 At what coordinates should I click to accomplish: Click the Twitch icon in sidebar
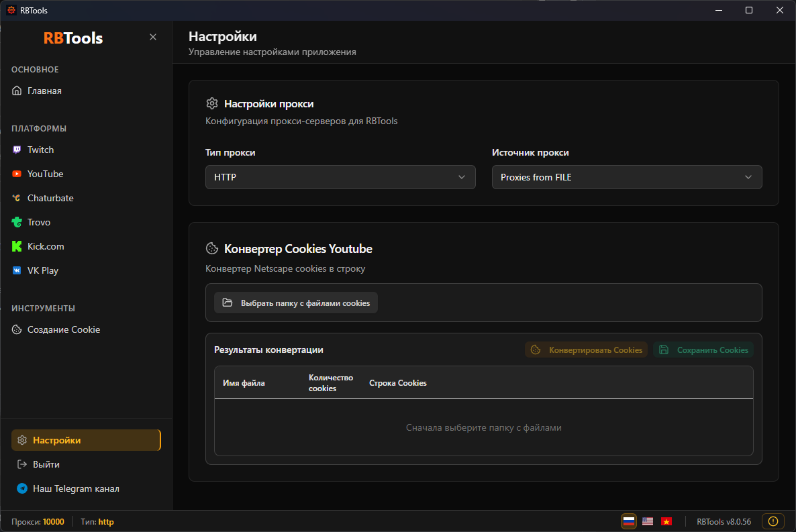[x=17, y=150]
